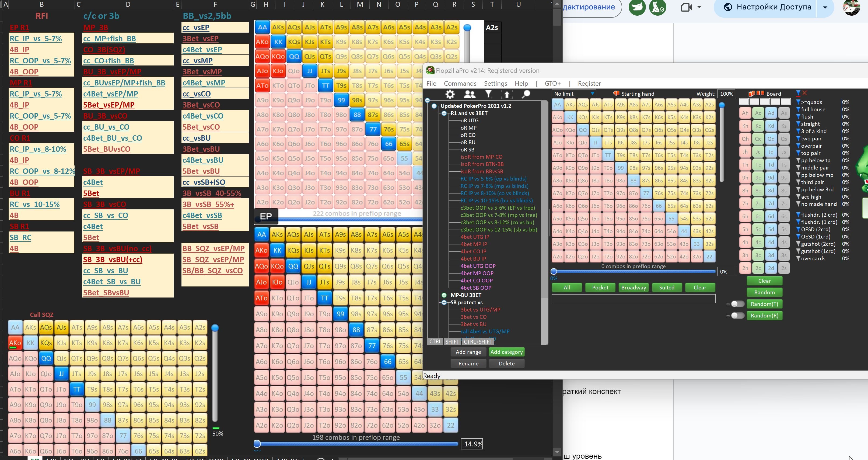The image size is (868, 460).
Task: Select the Ah card on board selector
Action: pos(745,113)
